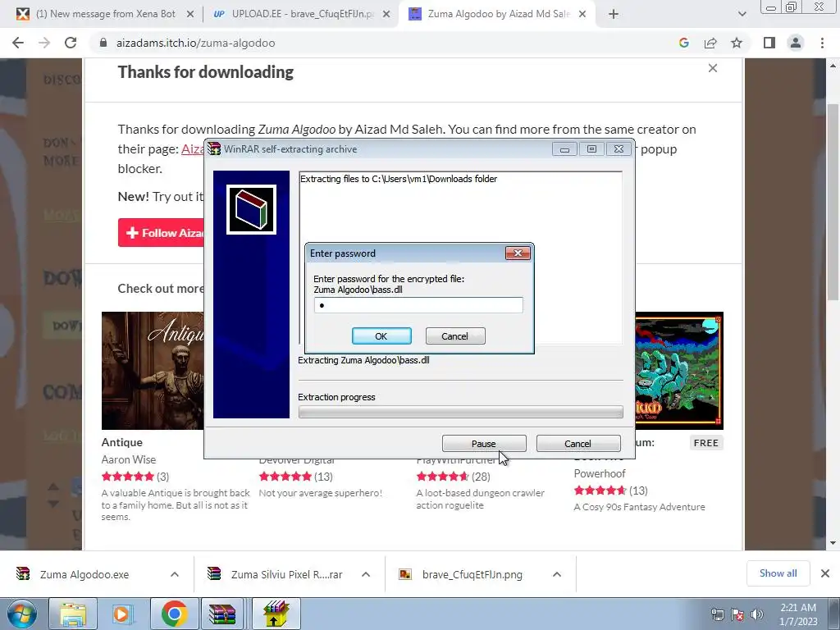Focus the password input field

[x=418, y=305]
